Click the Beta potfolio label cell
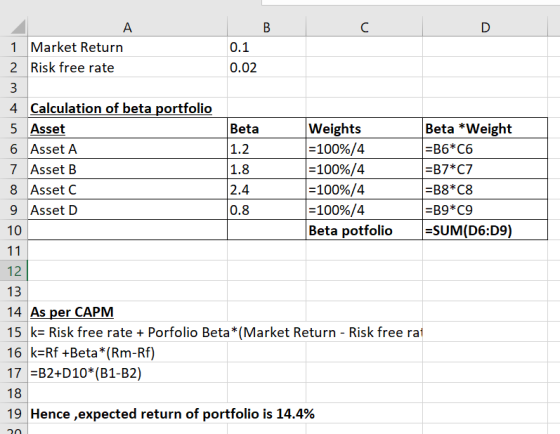 [x=364, y=230]
